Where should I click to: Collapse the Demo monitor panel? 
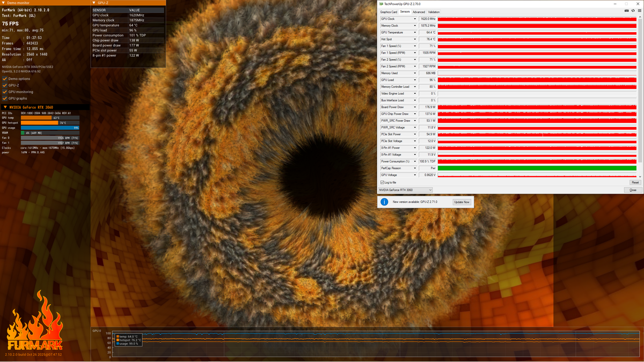[x=4, y=3]
